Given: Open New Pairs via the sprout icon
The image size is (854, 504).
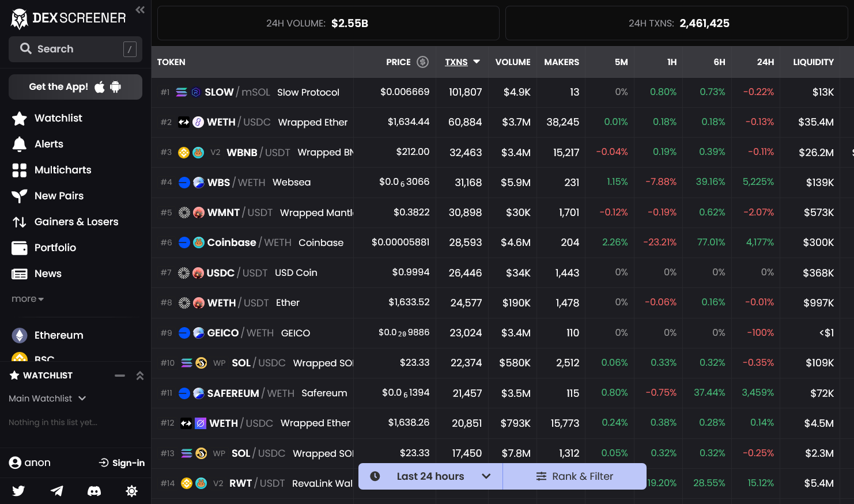Looking at the screenshot, I should click(20, 196).
